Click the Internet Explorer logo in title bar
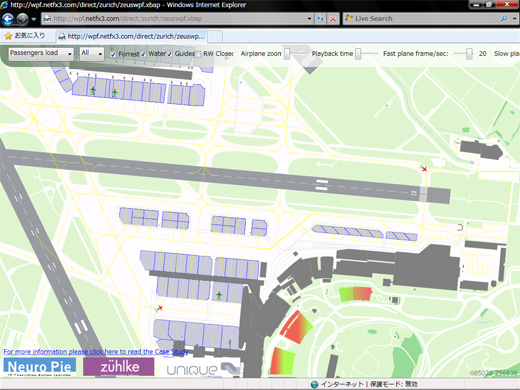This screenshot has height=390, width=520. (5, 5)
